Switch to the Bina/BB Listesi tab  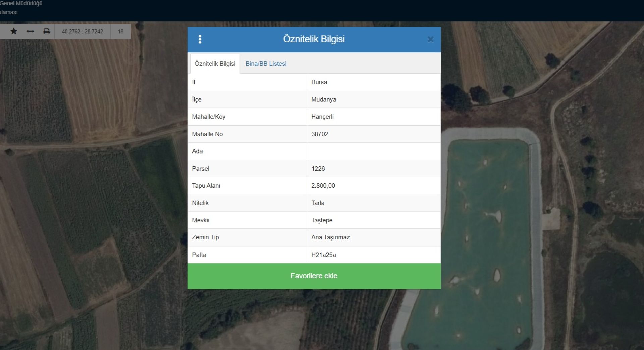266,64
